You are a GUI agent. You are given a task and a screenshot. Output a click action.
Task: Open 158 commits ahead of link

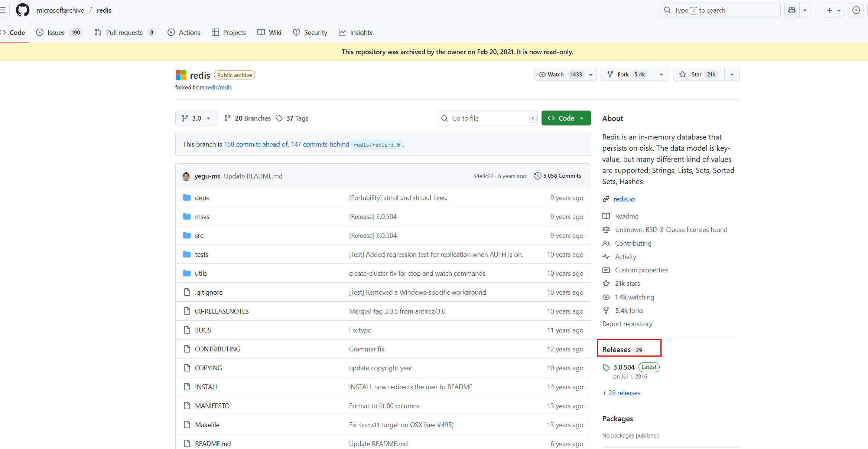(256, 144)
